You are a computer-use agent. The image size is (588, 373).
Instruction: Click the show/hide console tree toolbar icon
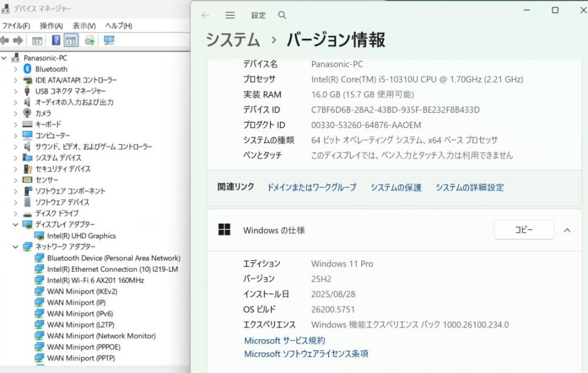pyautogui.click(x=37, y=41)
